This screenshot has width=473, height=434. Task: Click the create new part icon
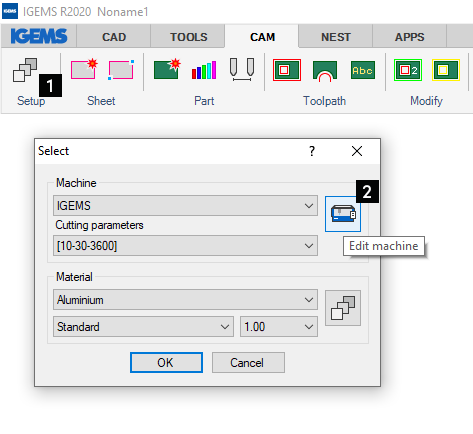pyautogui.click(x=167, y=69)
